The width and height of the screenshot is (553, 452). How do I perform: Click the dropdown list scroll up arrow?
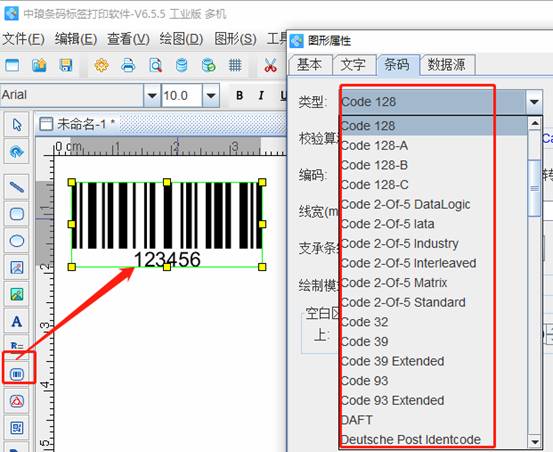[x=535, y=123]
